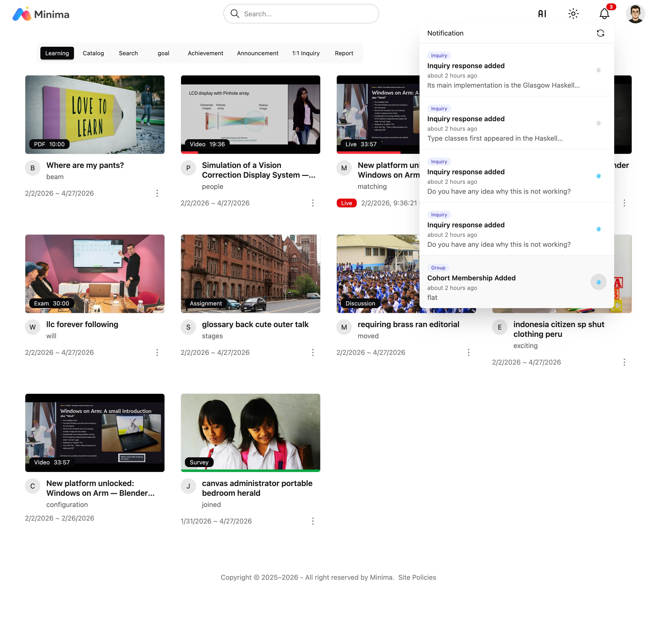Click the Minima logo

pos(41,14)
